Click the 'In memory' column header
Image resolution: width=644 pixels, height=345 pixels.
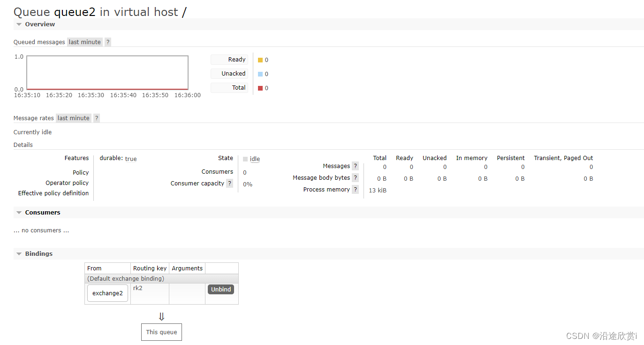coord(471,158)
